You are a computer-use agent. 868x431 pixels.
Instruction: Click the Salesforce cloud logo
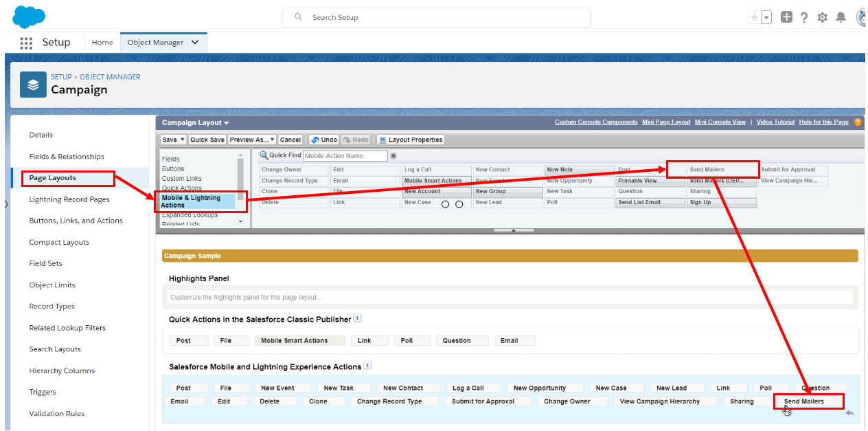(29, 16)
